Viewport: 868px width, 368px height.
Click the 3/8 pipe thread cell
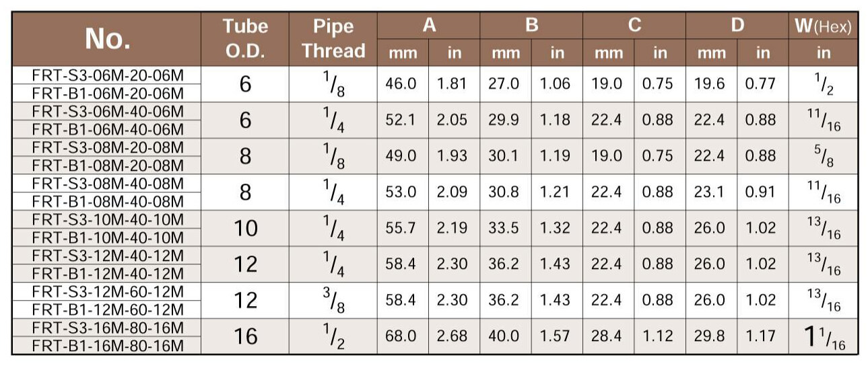pyautogui.click(x=333, y=300)
